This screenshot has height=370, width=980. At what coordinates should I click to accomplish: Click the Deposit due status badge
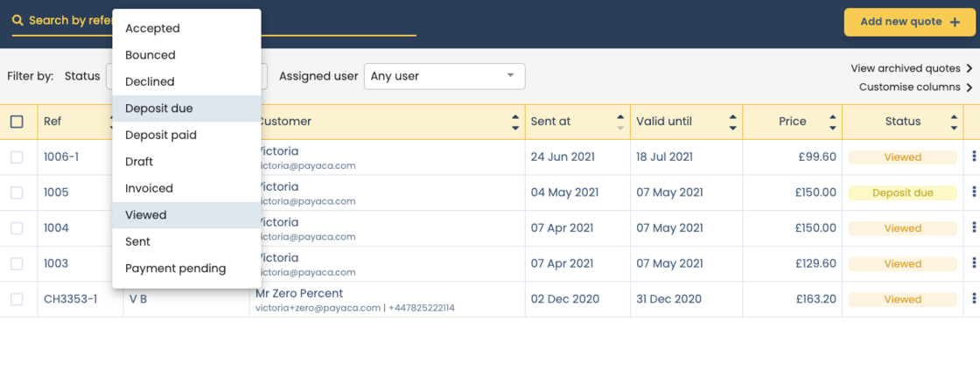point(902,193)
